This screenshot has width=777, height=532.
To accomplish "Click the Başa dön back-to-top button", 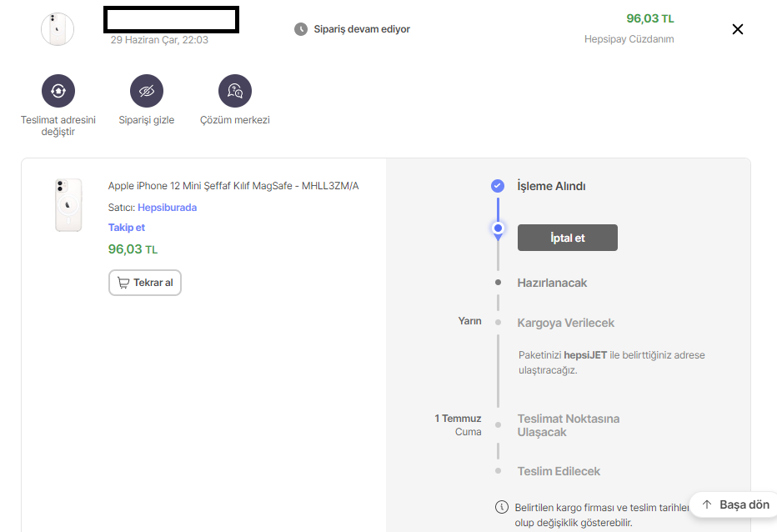I will tap(734, 504).
